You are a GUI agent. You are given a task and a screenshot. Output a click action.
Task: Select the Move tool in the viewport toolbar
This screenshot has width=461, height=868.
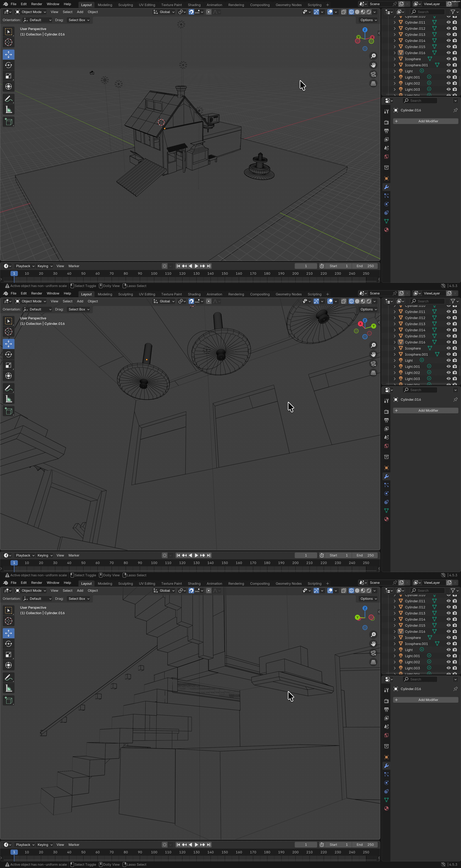pyautogui.click(x=8, y=54)
